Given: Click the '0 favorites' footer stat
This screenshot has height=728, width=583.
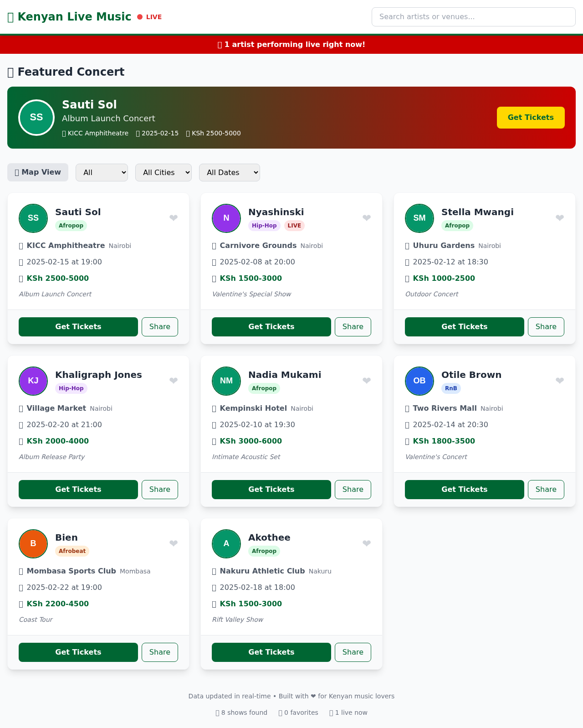Looking at the screenshot, I should click(x=298, y=713).
